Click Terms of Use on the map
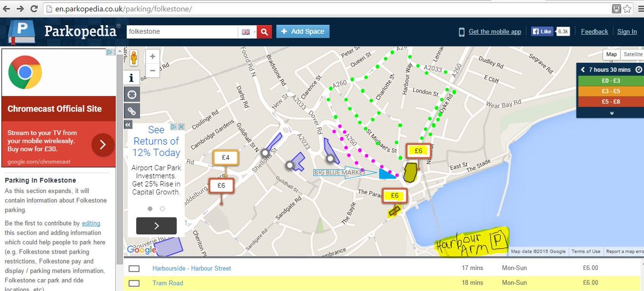 click(x=586, y=251)
